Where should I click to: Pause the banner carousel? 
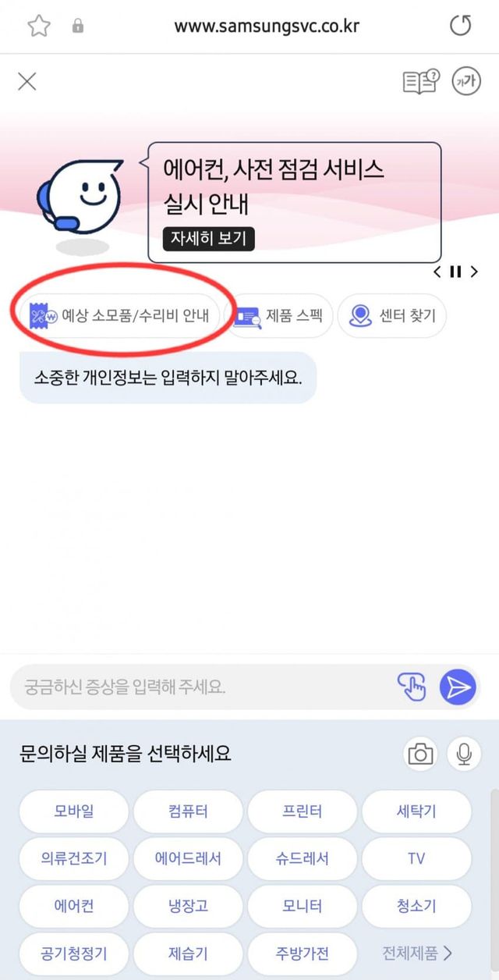455,272
